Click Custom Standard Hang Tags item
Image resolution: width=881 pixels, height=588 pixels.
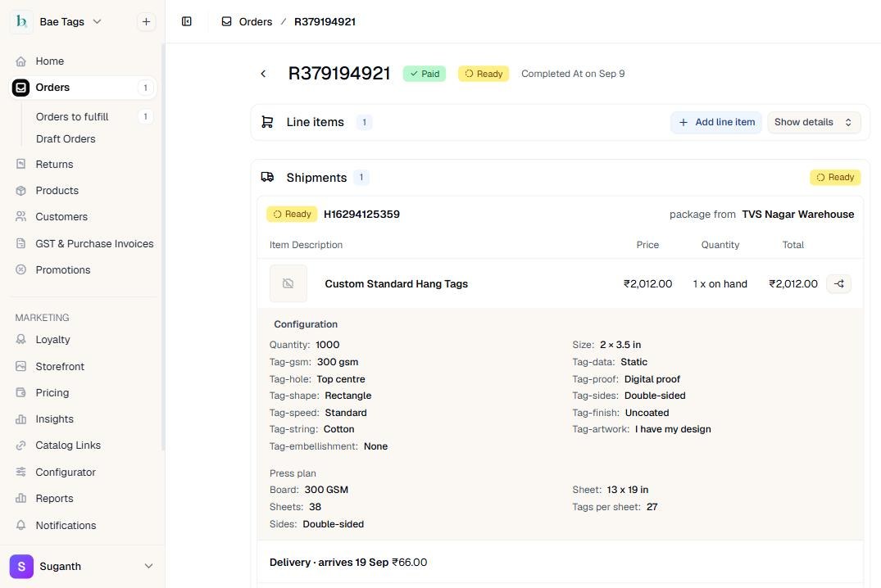click(x=396, y=283)
